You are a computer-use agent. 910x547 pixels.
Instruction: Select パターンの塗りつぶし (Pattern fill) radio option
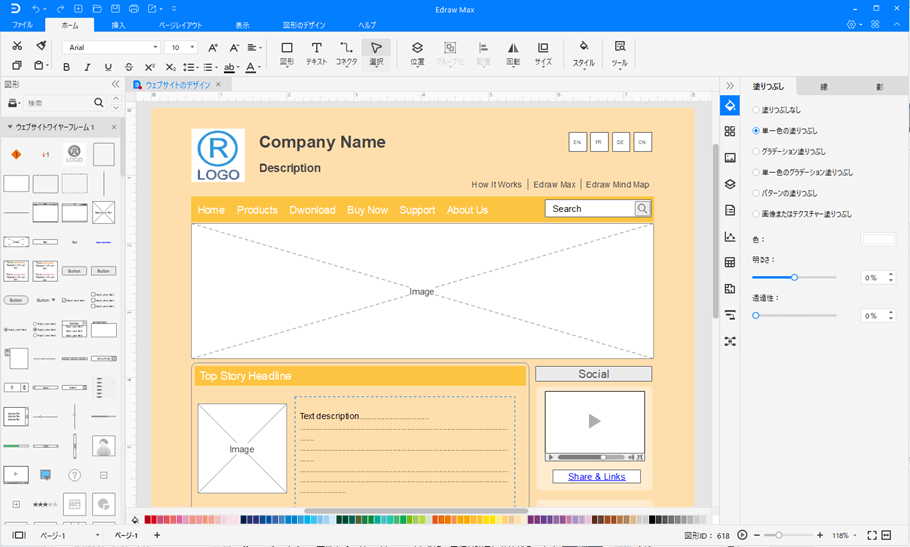756,193
